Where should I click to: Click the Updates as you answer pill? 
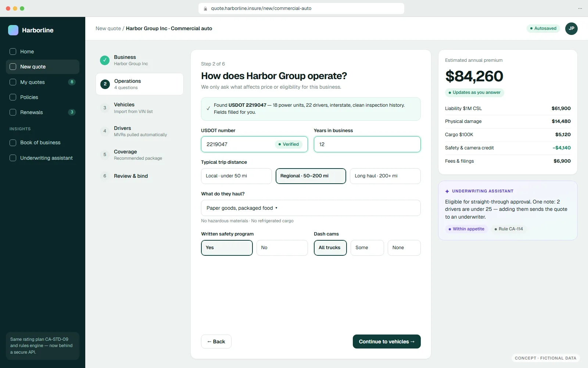click(x=474, y=92)
